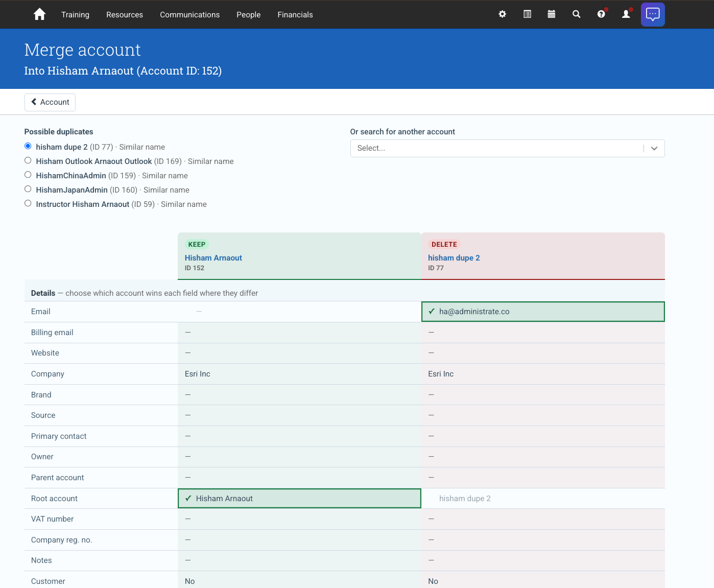
Task: Open the user profile icon
Action: click(x=626, y=14)
